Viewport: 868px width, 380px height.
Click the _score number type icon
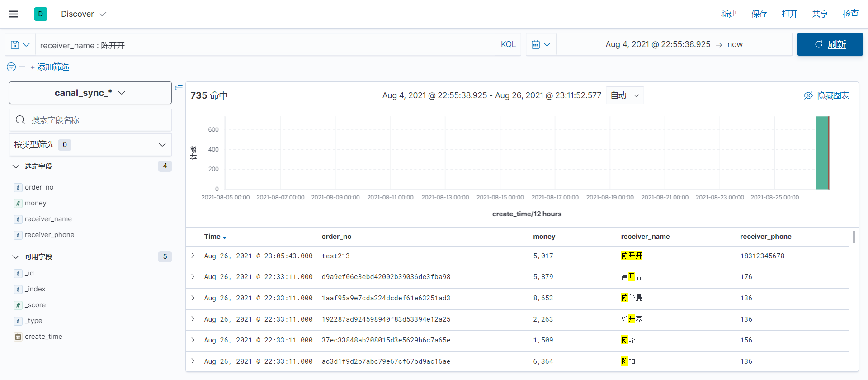[x=18, y=305]
